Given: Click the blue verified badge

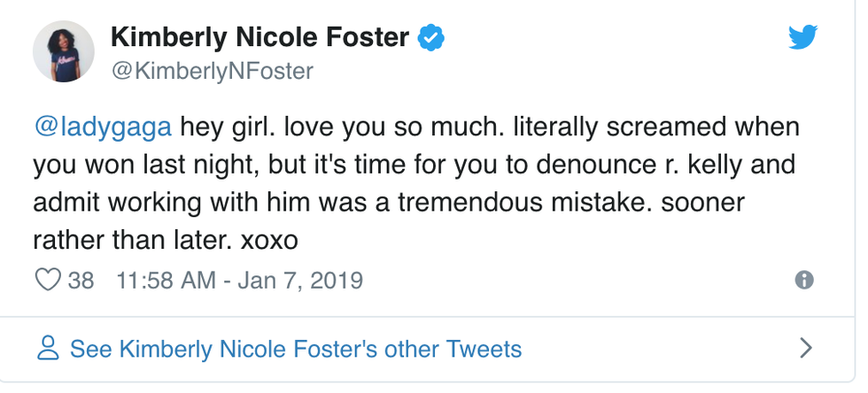Looking at the screenshot, I should pyautogui.click(x=430, y=37).
